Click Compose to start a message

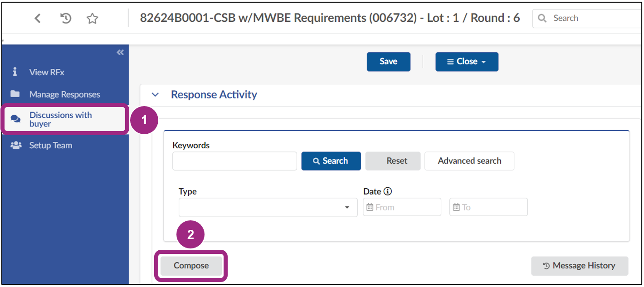pos(190,266)
